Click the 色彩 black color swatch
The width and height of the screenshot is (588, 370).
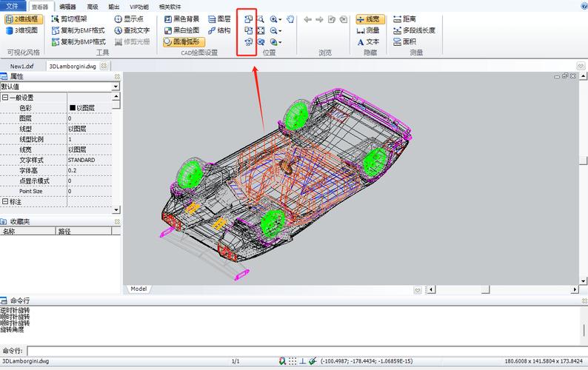(x=73, y=108)
